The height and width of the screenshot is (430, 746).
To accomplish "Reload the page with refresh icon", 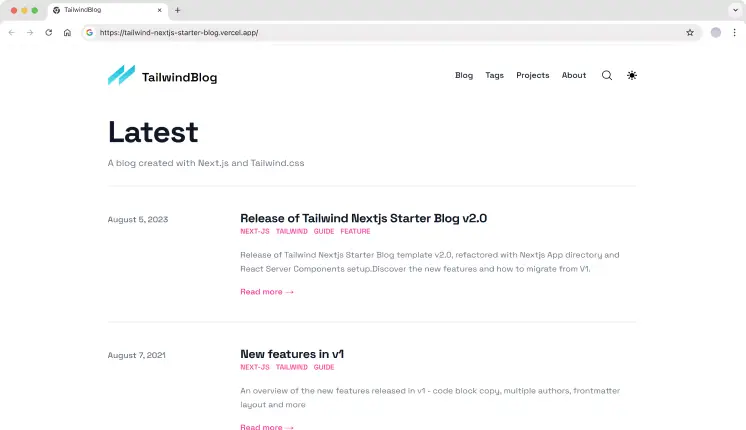I will 49,32.
